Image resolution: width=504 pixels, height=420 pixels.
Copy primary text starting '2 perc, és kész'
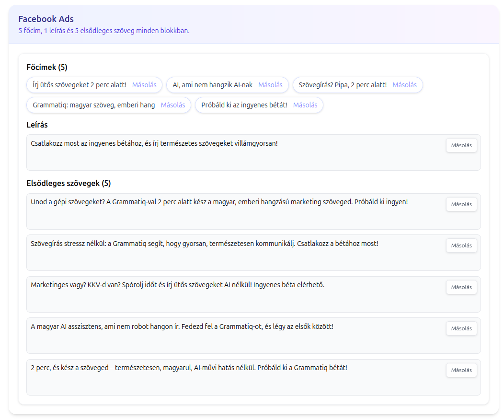pos(461,370)
